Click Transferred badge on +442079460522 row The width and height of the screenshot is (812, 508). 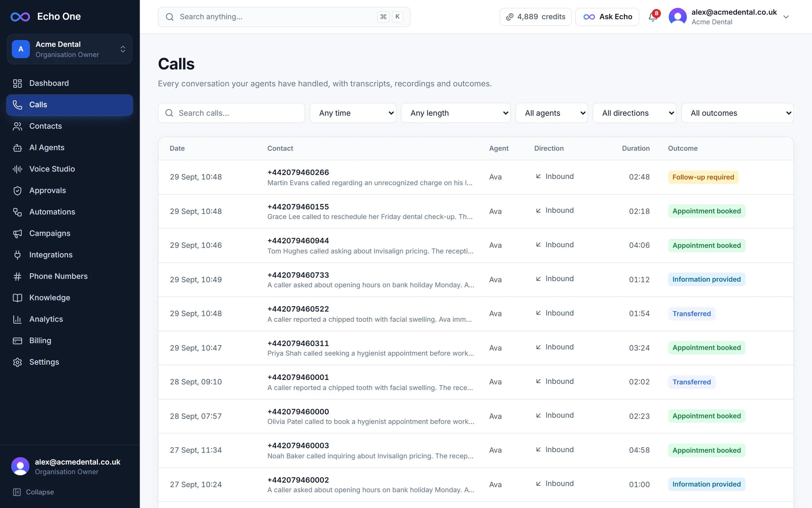[x=692, y=314]
